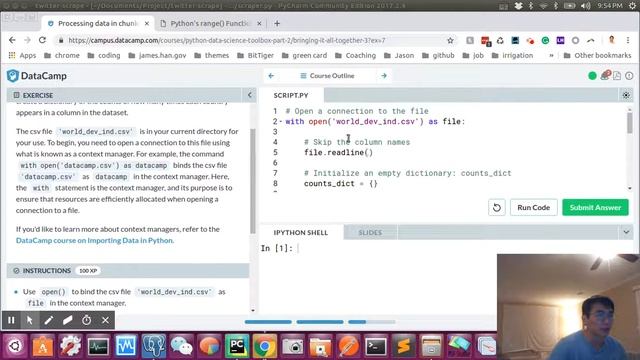Select the pointer tool in recorder toolbar
The width and height of the screenshot is (640, 360).
point(29,320)
